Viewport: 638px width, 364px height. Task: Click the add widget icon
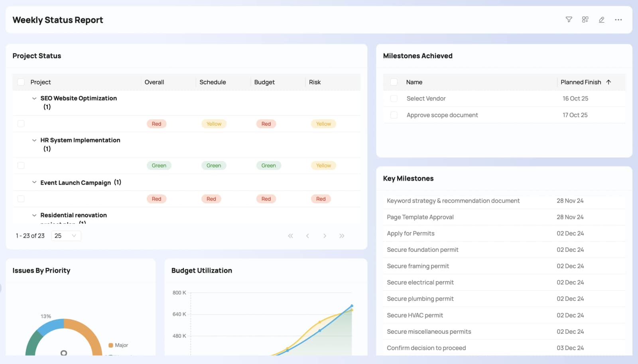[x=585, y=20]
